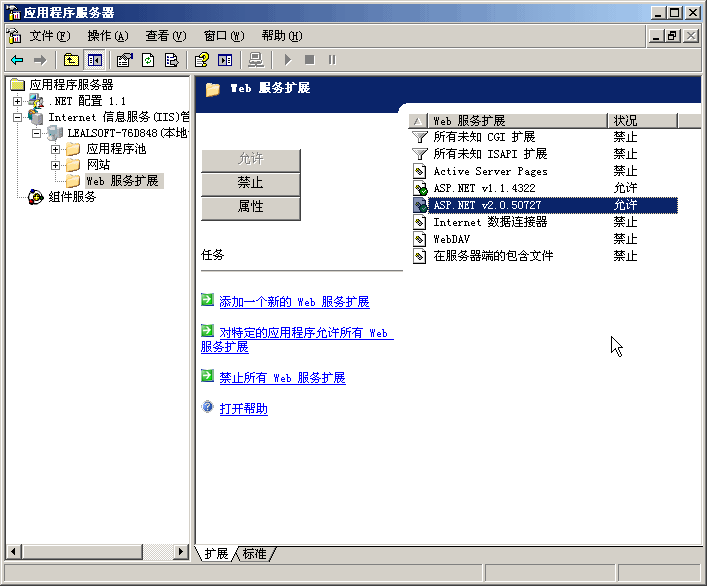Click the 打开帮助 question mark icon
Viewport: 707px width, 586px height.
[207, 407]
